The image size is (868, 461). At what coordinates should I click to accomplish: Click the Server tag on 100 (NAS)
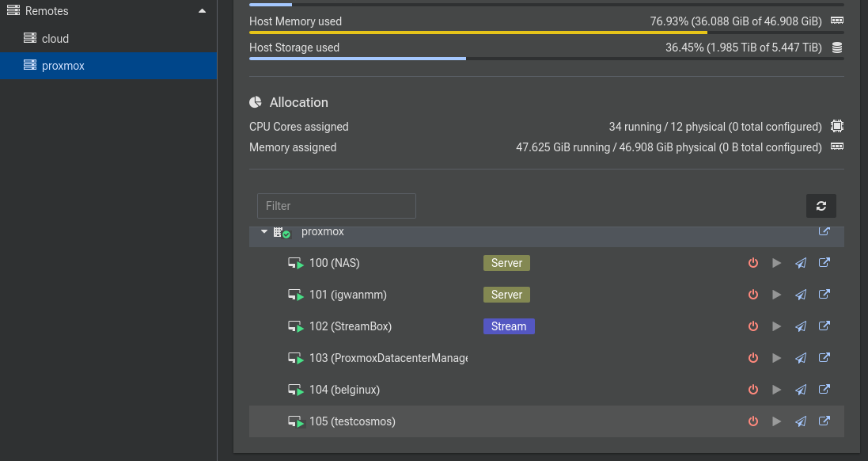tap(506, 263)
